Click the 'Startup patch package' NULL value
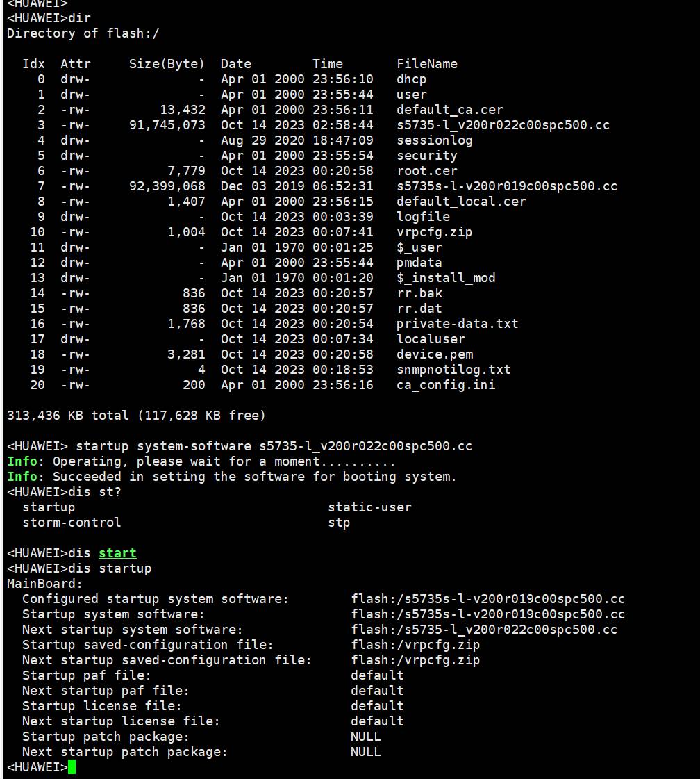The width and height of the screenshot is (700, 779). click(366, 737)
